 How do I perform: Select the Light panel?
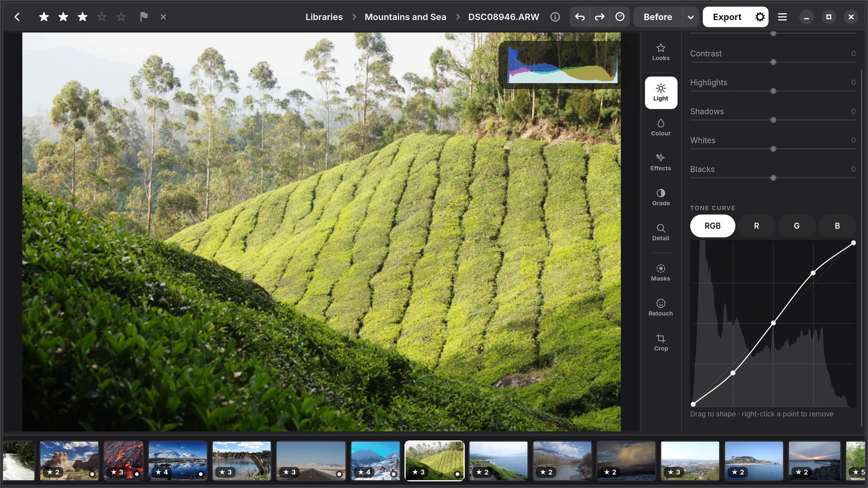(661, 92)
